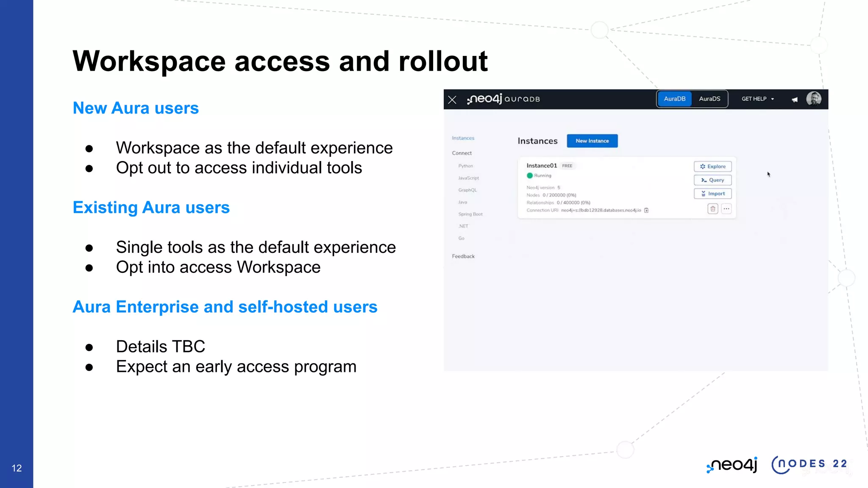The image size is (868, 488).
Task: Delete Instance01 with the trash icon
Action: (x=713, y=209)
